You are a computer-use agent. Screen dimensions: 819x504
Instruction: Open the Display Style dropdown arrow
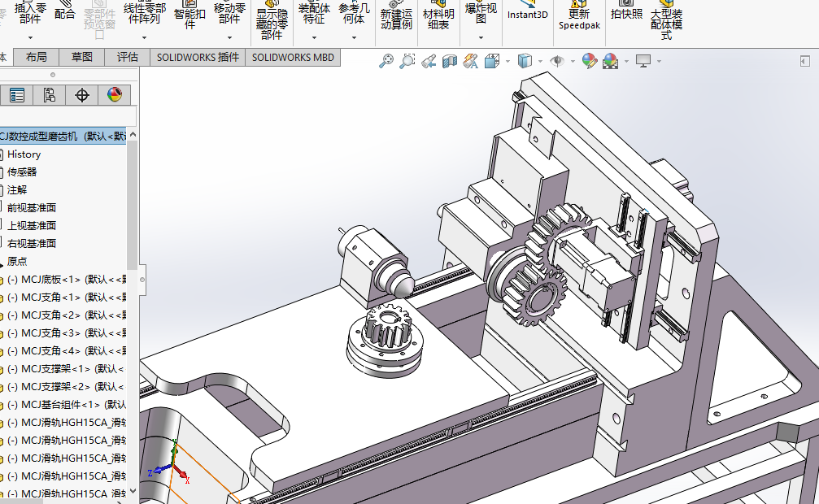[x=540, y=62]
